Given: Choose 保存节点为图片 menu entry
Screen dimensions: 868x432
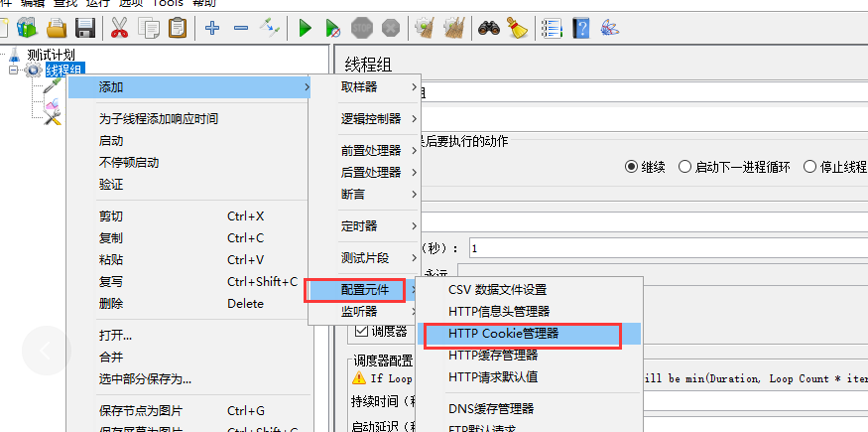Looking at the screenshot, I should (189, 411).
